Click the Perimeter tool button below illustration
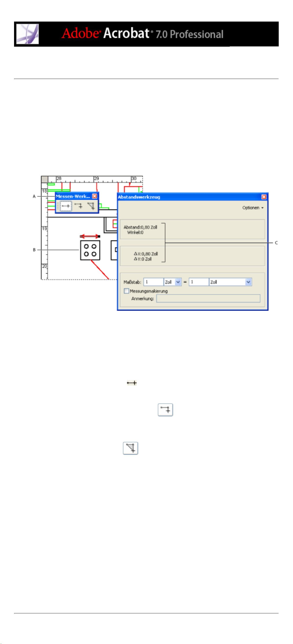 point(165,410)
